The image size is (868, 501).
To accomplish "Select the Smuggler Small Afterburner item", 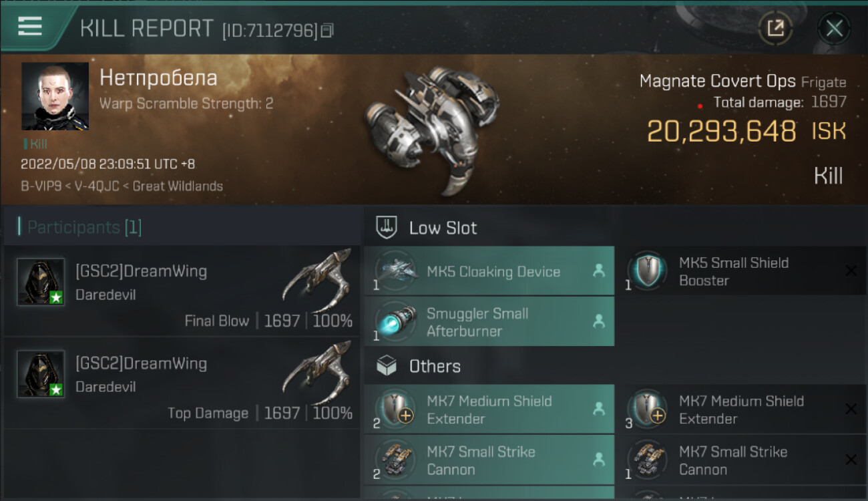I will coord(489,322).
